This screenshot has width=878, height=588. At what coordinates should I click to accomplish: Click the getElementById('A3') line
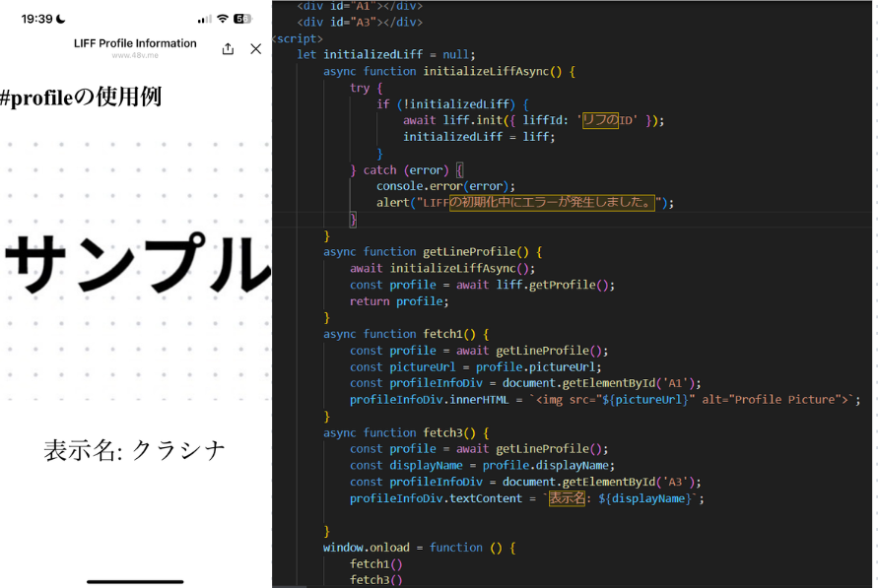(525, 482)
